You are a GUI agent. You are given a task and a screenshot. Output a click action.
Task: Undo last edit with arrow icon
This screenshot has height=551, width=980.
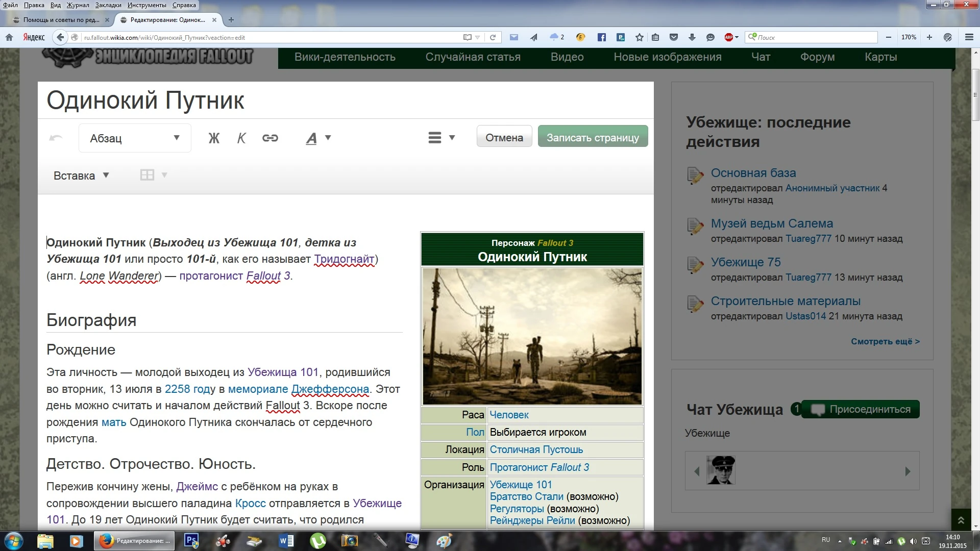[x=56, y=138]
